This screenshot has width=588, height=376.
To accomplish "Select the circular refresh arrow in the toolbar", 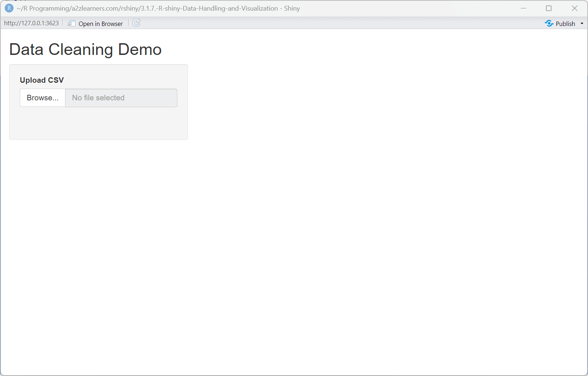I will pos(136,23).
